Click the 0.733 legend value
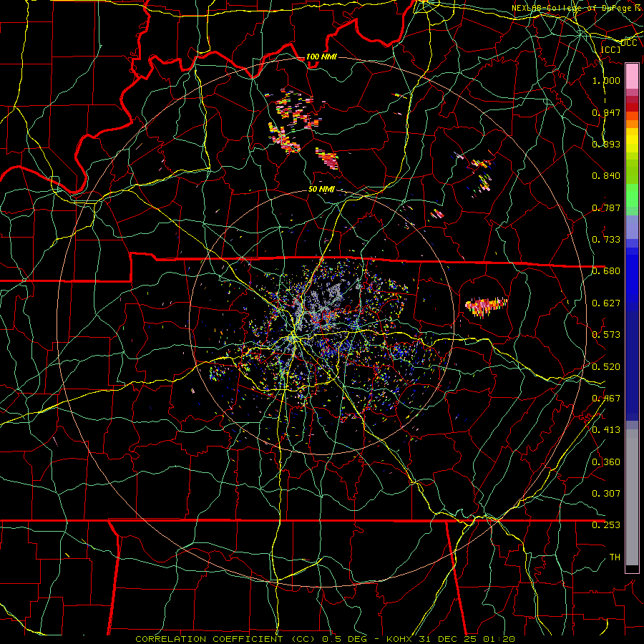The height and width of the screenshot is (644, 644). (606, 240)
